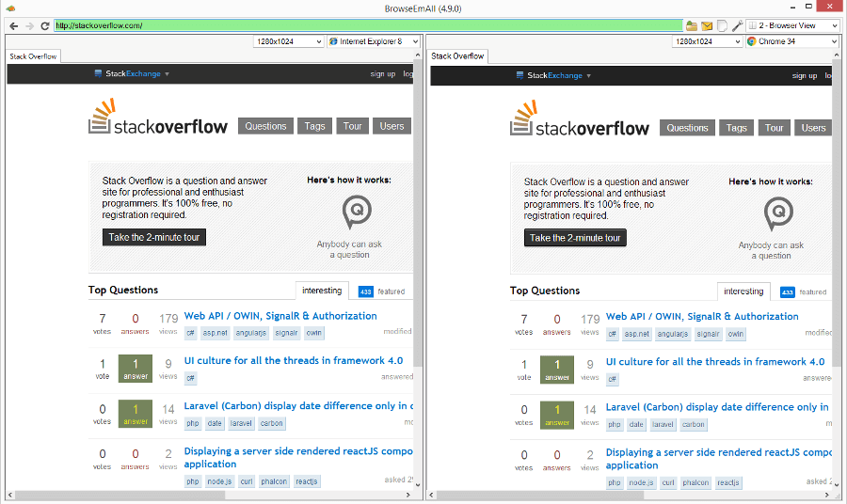The width and height of the screenshot is (847, 504).
Task: Click the left pane scroll-down arrow
Action: tap(418, 485)
